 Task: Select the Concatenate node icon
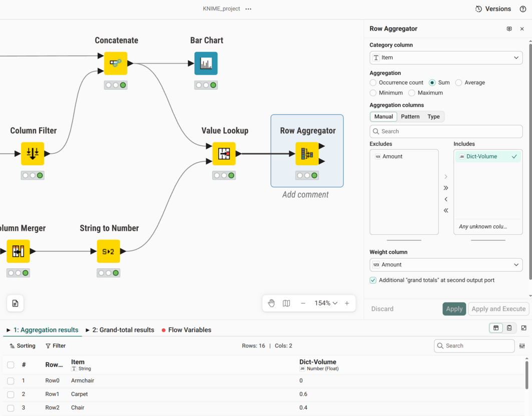[116, 64]
